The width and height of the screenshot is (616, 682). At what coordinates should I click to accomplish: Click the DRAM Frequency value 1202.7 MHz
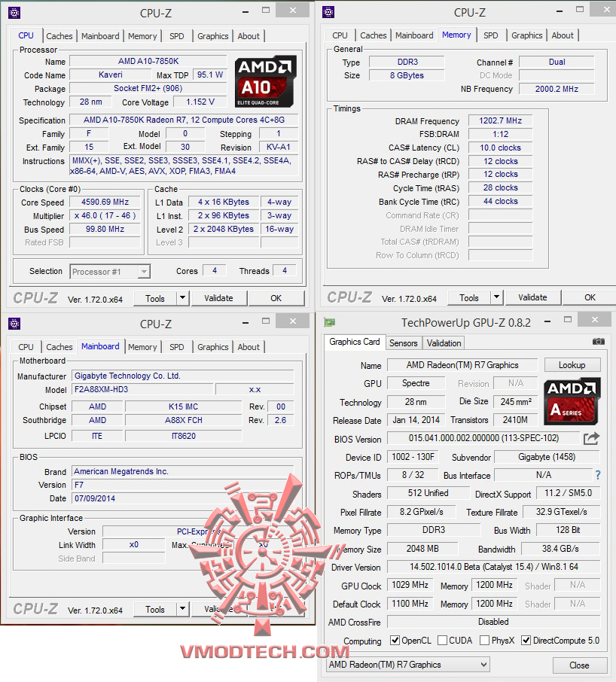click(x=500, y=120)
